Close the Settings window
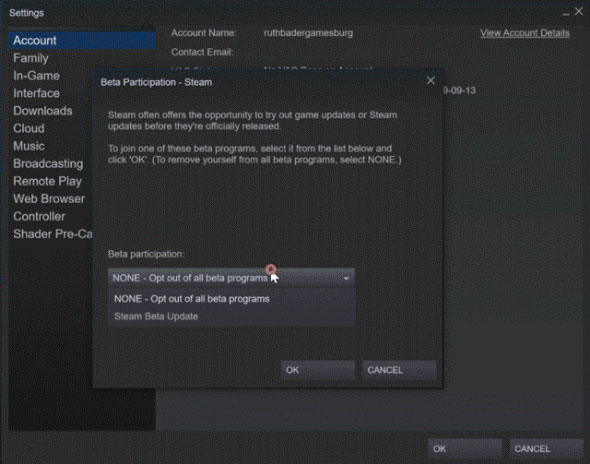Viewport: 590px width, 464px height. [579, 12]
